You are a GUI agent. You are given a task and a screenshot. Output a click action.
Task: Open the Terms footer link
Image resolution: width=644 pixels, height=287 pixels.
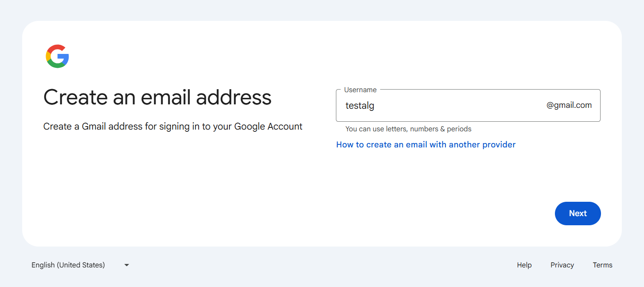(602, 265)
